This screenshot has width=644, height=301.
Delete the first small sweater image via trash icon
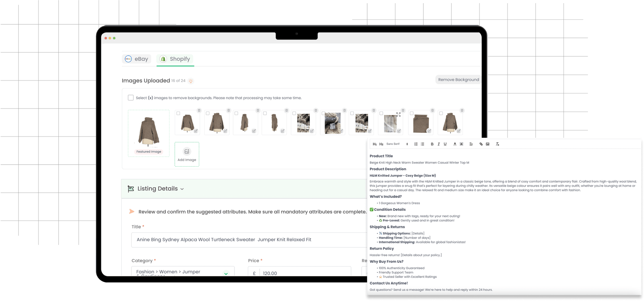coord(199,111)
